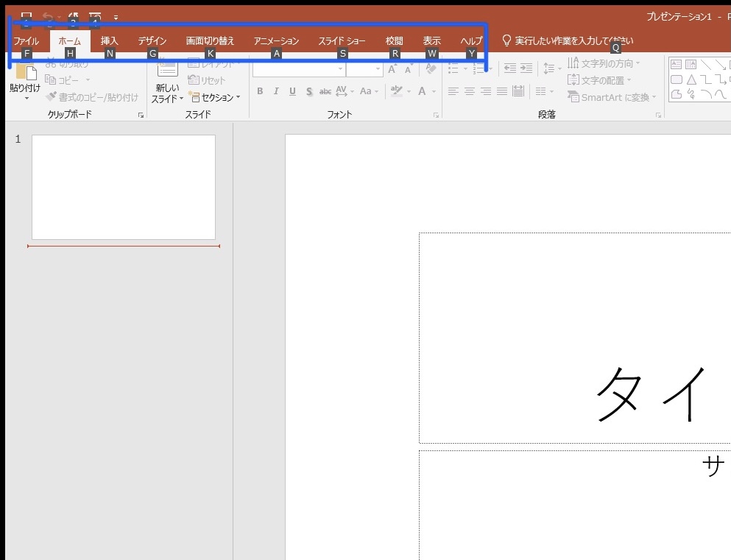This screenshot has height=560, width=731.
Task: Switch to the View (表示) tab
Action: (x=431, y=41)
